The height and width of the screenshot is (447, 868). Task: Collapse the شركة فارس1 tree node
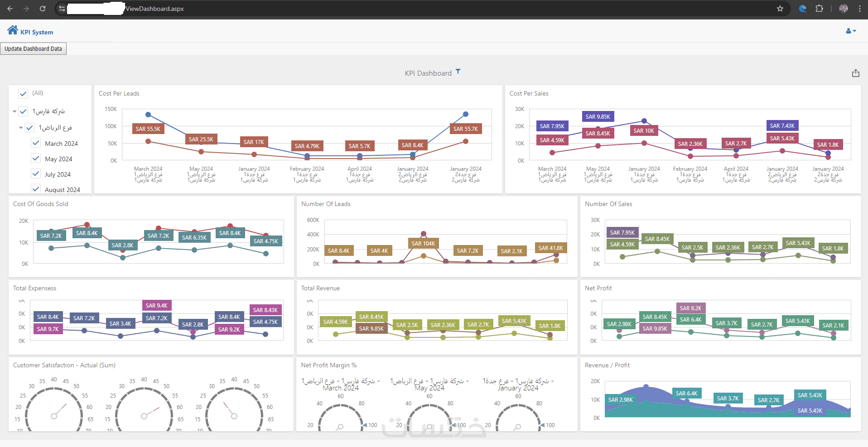click(x=14, y=111)
